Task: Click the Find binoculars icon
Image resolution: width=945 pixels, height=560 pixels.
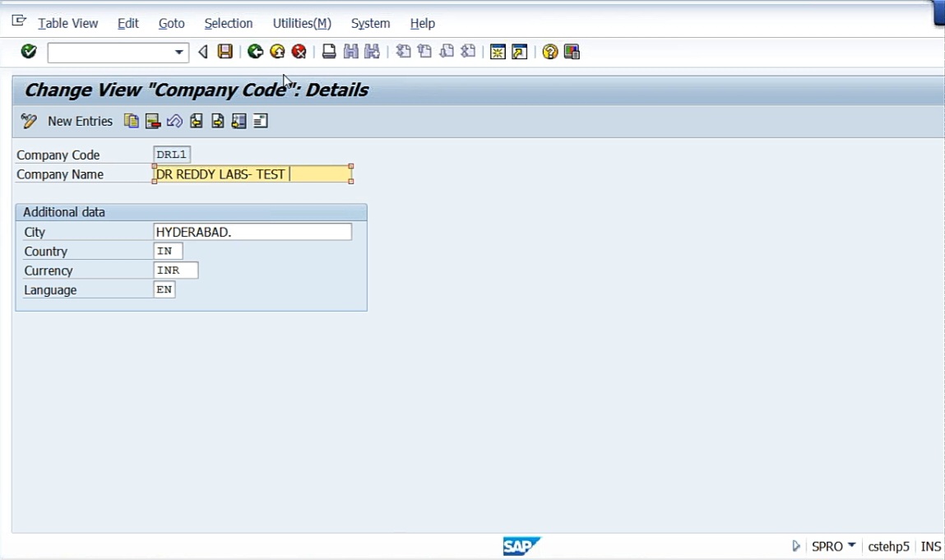Action: click(350, 52)
